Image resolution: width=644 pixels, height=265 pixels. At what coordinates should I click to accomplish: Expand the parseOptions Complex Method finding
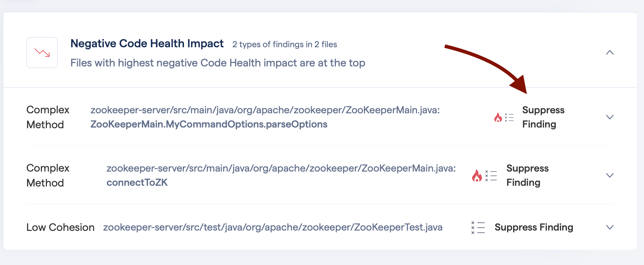610,117
